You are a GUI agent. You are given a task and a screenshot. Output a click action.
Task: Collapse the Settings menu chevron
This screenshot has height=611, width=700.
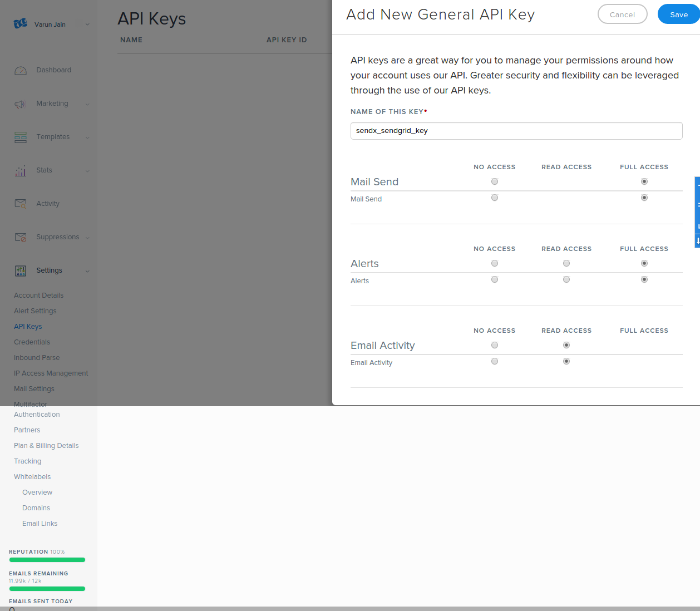(x=87, y=271)
